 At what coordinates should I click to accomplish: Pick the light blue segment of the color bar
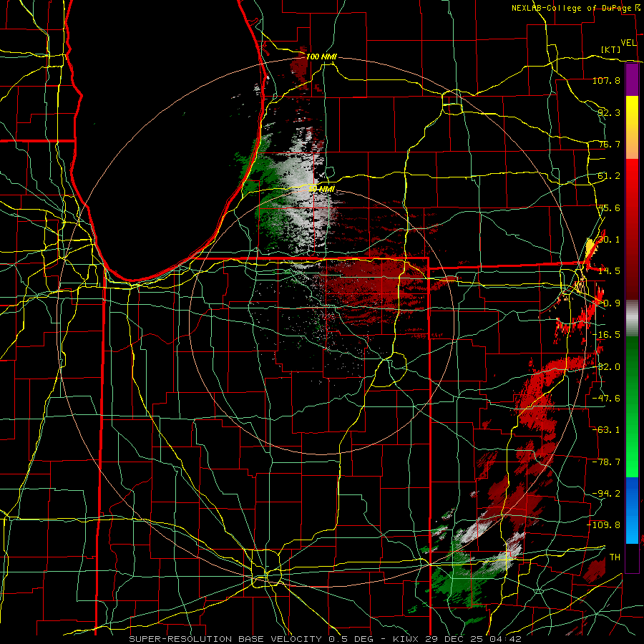(632, 528)
